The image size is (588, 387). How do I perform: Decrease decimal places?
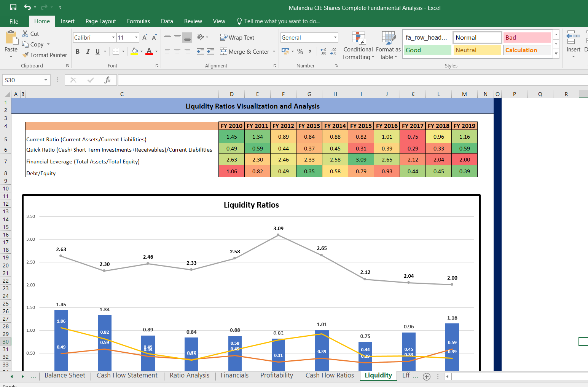[333, 51]
